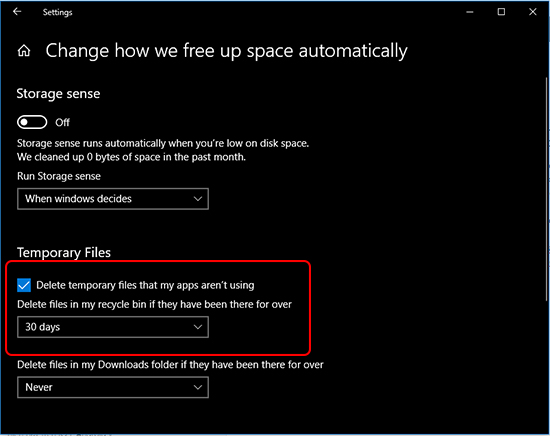550x436 pixels.
Task: Uncheck Delete temporary files checkbox
Action: pyautogui.click(x=24, y=285)
